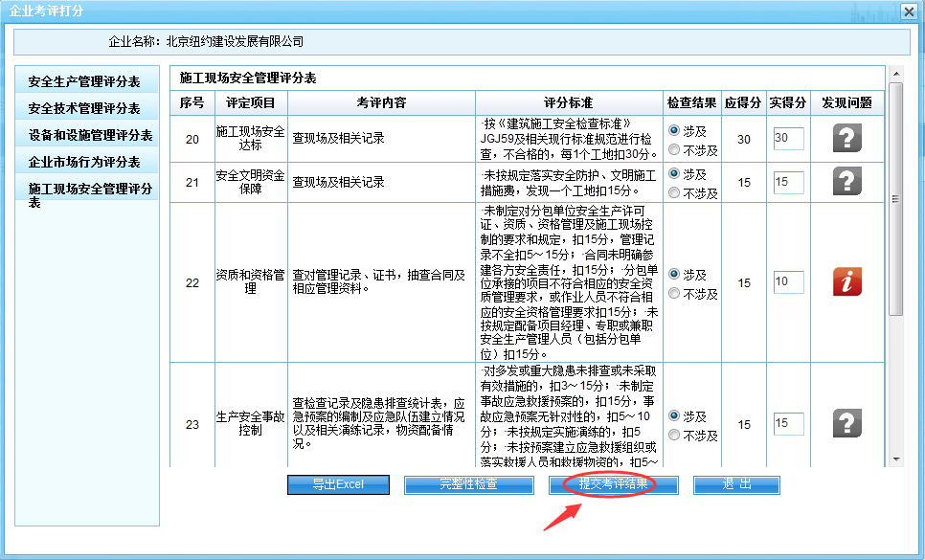
Task: Go to 设备和设施管理评分表
Action: pos(90,135)
